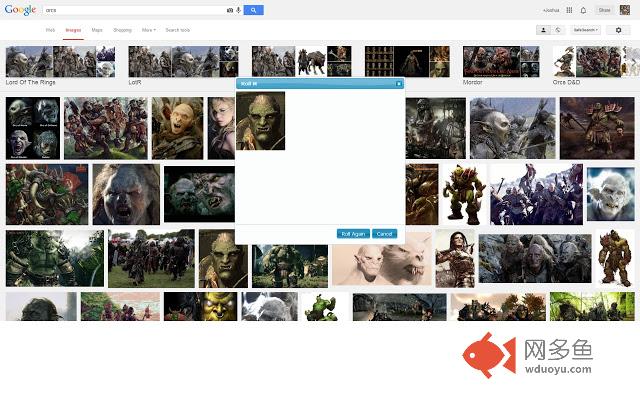Click the Roll Again button

[353, 234]
